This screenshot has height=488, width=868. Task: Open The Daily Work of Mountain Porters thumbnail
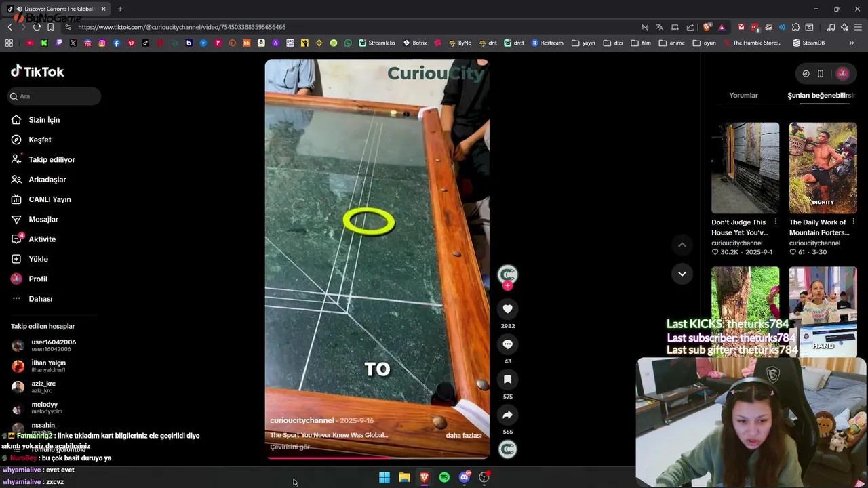pos(823,168)
